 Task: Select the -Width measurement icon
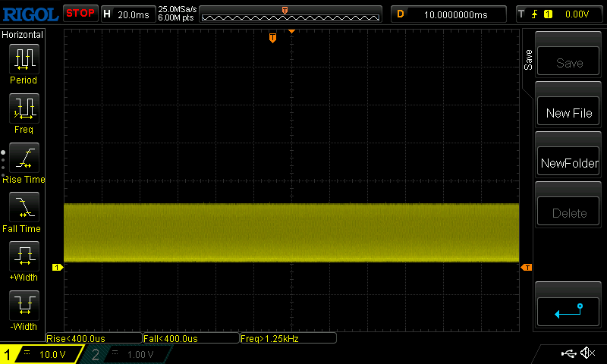click(23, 306)
